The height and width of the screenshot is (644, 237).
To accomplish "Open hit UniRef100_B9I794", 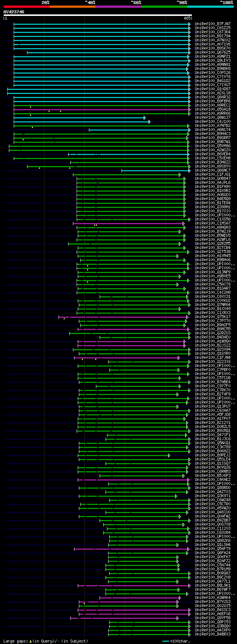I will (213, 36).
